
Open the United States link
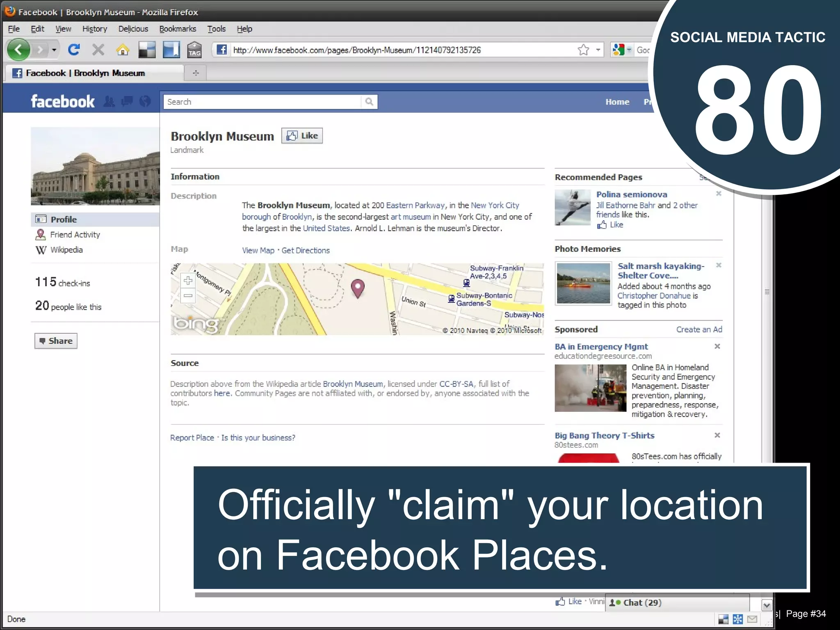[326, 228]
